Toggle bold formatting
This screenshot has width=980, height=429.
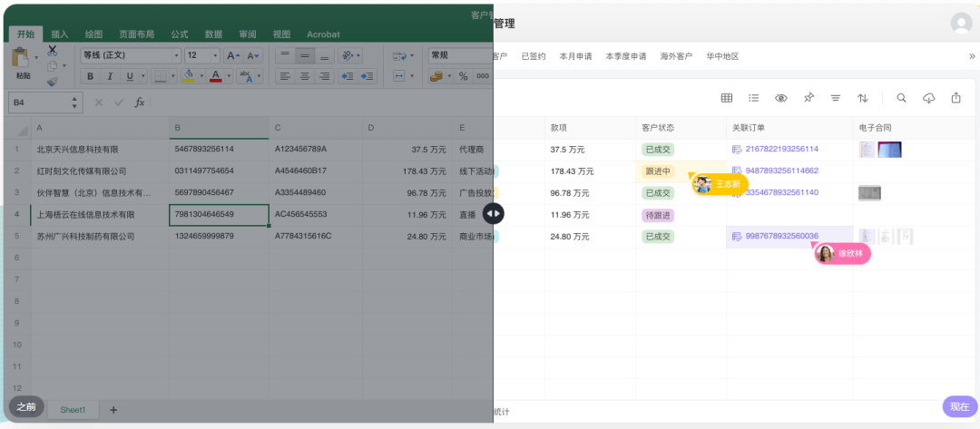[90, 76]
